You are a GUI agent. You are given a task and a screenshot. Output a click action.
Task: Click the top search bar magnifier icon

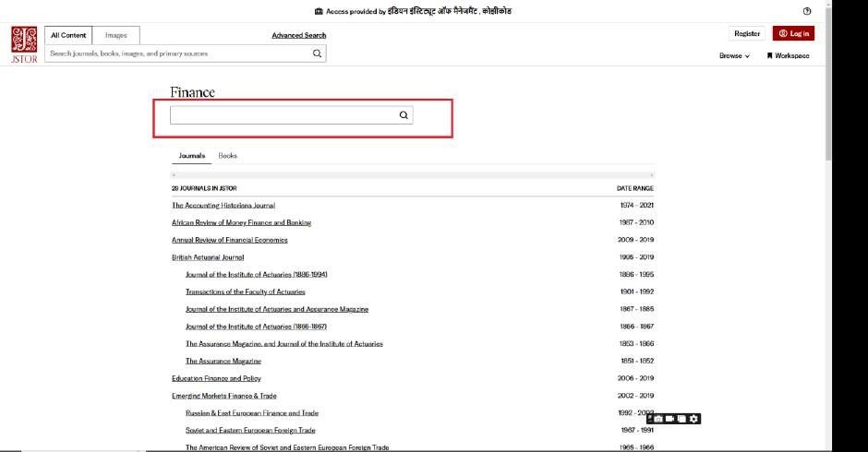[317, 54]
